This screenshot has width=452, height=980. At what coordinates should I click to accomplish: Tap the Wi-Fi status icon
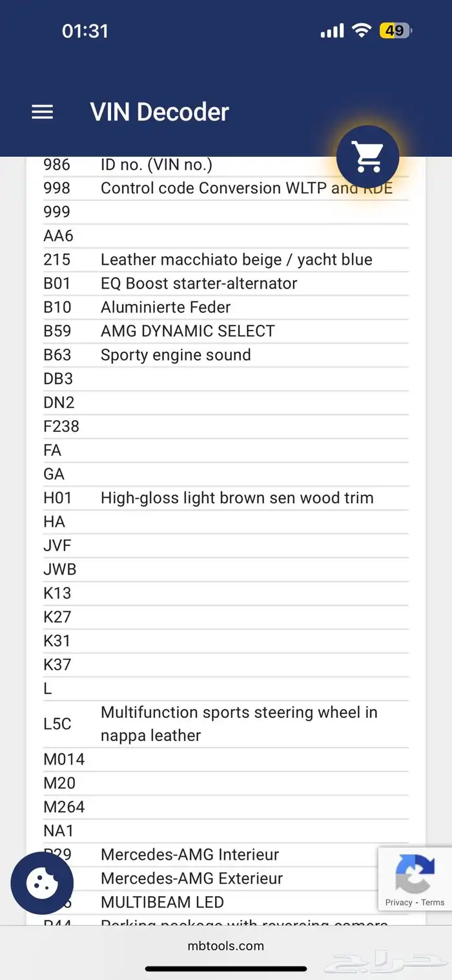pos(362,30)
